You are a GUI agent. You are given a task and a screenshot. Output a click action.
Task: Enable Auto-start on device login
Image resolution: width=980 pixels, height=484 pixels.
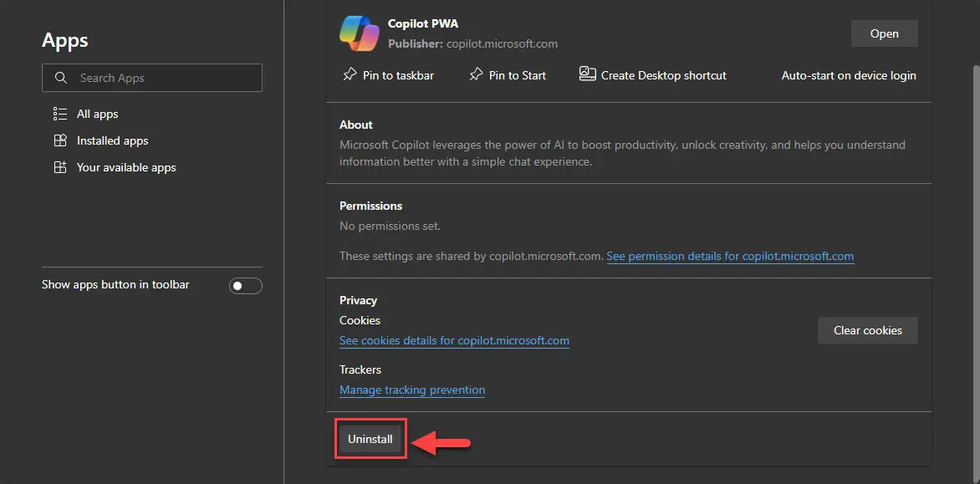[849, 75]
